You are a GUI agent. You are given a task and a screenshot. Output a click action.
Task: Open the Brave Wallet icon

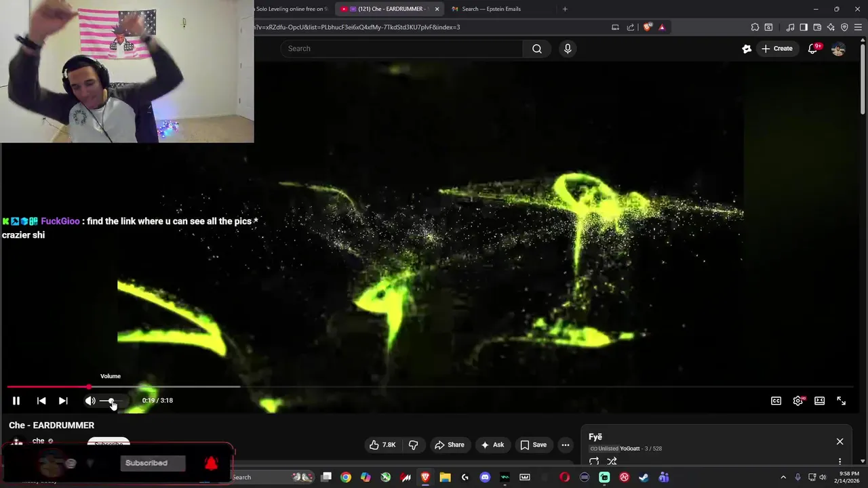pyautogui.click(x=817, y=27)
